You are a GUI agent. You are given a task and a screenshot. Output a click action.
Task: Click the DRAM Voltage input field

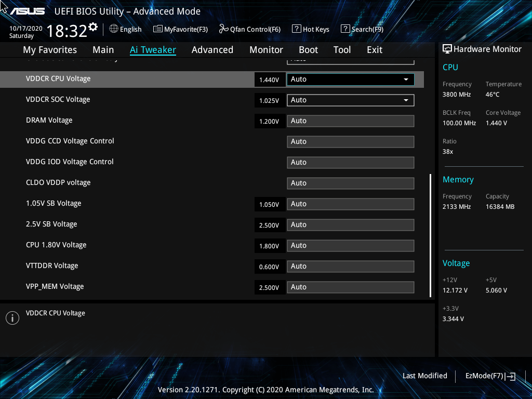click(351, 121)
